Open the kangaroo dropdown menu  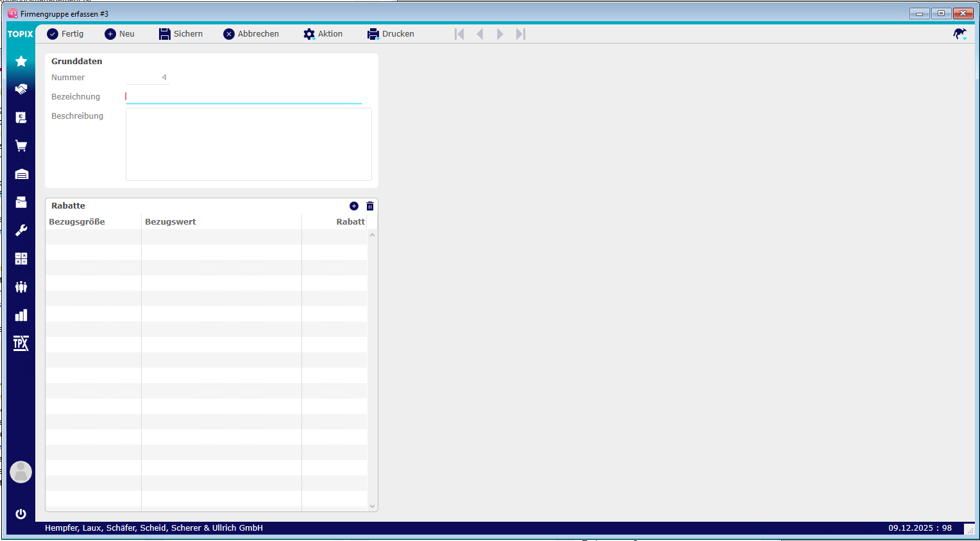959,34
